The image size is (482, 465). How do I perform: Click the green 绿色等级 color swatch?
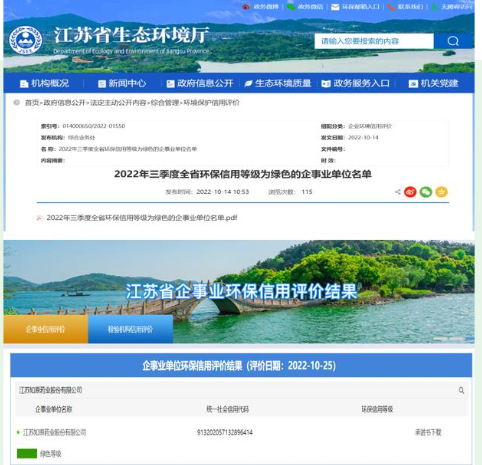[x=27, y=453]
